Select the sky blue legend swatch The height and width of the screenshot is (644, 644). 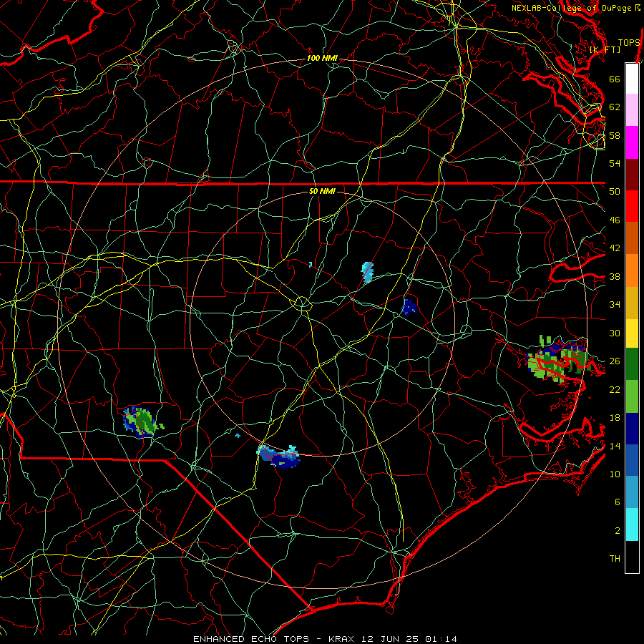(x=632, y=492)
